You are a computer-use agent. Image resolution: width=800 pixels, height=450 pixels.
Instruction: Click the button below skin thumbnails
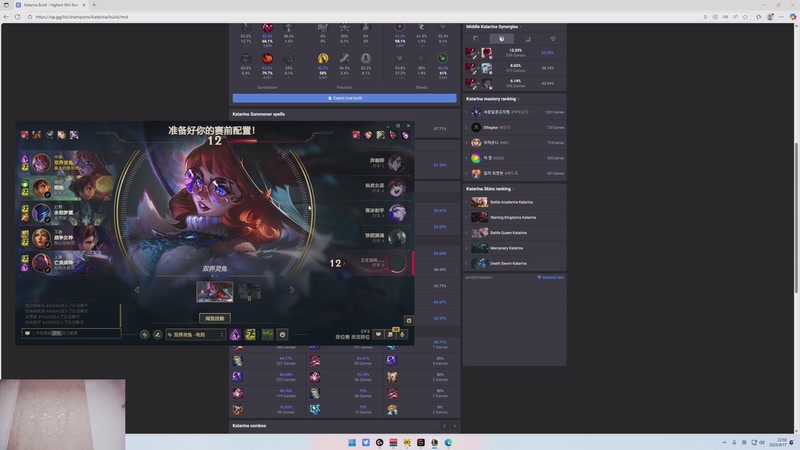[x=215, y=318]
